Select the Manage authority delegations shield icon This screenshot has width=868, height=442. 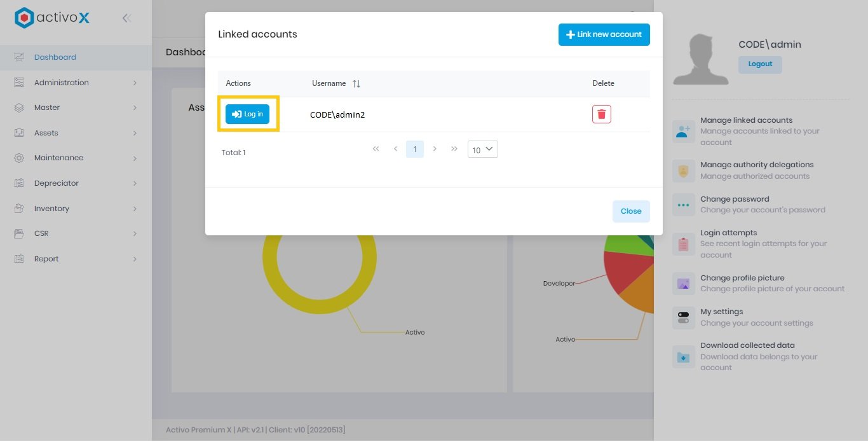click(x=683, y=170)
